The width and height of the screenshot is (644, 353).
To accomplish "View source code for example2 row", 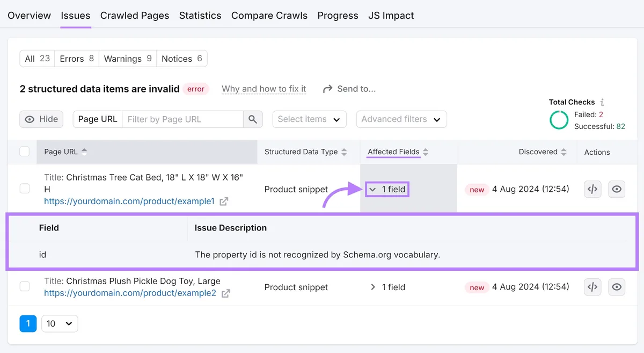I will point(592,287).
